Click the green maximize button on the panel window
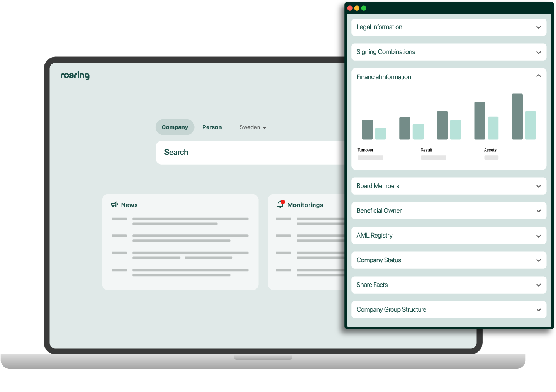 tap(363, 8)
